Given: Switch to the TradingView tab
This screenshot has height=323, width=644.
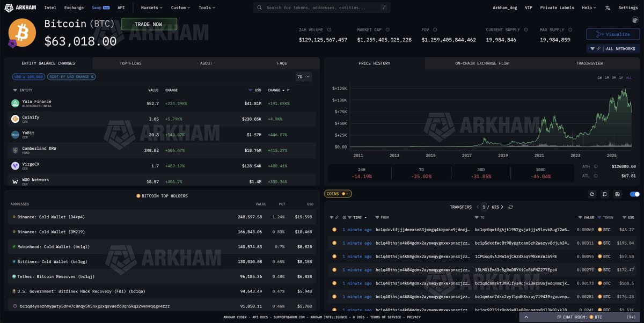Looking at the screenshot, I should pyautogui.click(x=589, y=63).
